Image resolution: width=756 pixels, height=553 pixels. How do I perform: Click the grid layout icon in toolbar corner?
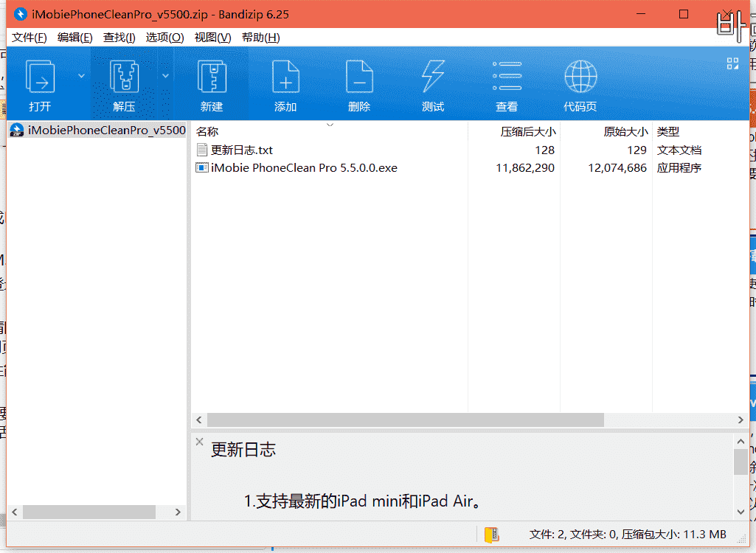(732, 63)
